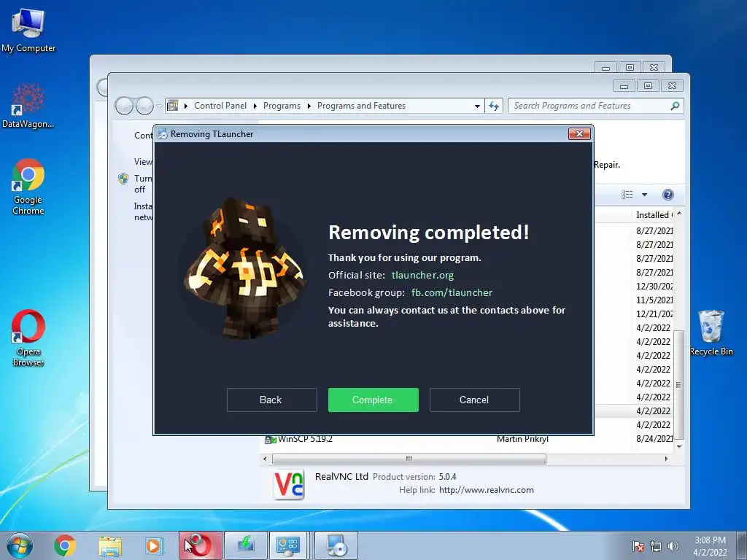Switch to Control Panel taskbar button
747x560 pixels.
(x=287, y=545)
